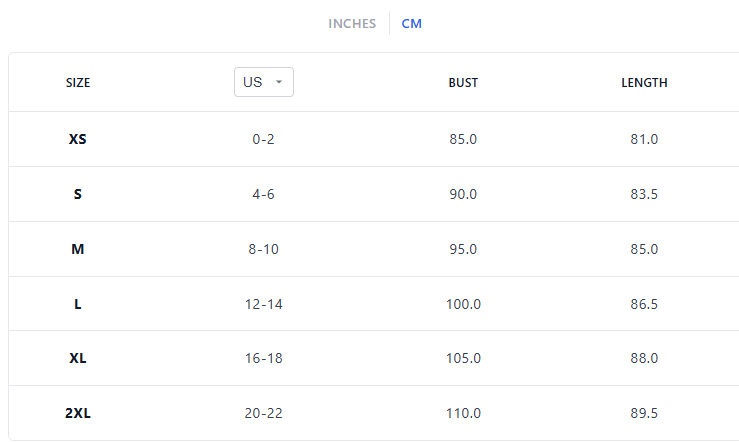This screenshot has height=442, width=739.
Task: Select the 2XL size row label
Action: (78, 413)
